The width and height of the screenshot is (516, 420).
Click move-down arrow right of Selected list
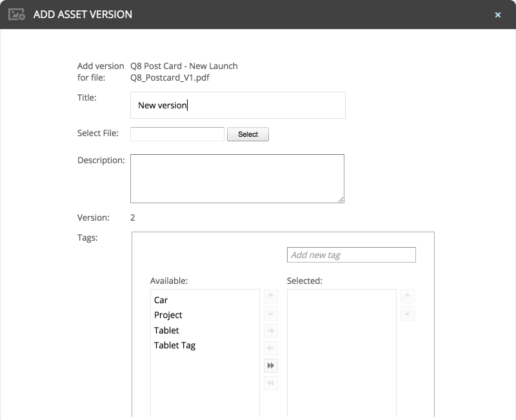408,314
